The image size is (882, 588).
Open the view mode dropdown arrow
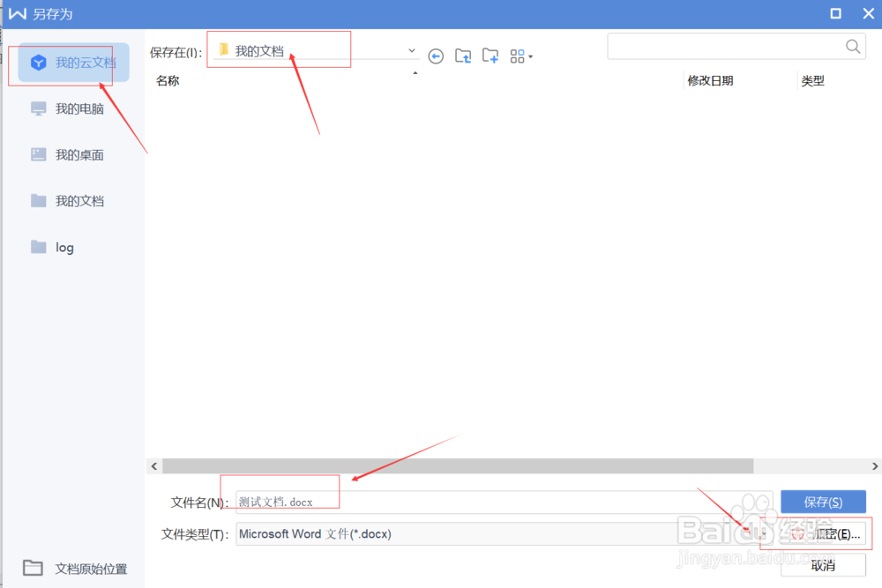click(530, 56)
